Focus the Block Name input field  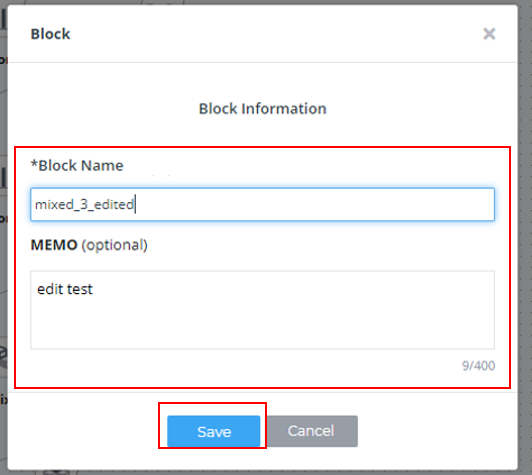pyautogui.click(x=262, y=204)
